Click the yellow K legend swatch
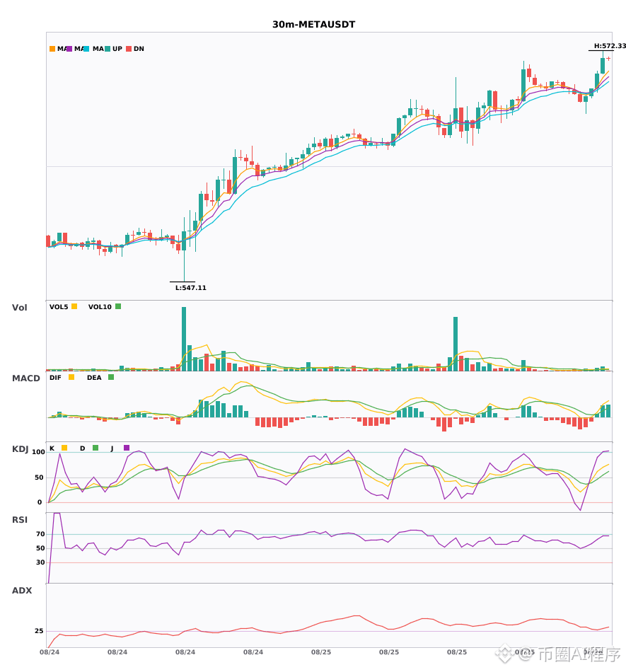626x672 pixels. [64, 448]
